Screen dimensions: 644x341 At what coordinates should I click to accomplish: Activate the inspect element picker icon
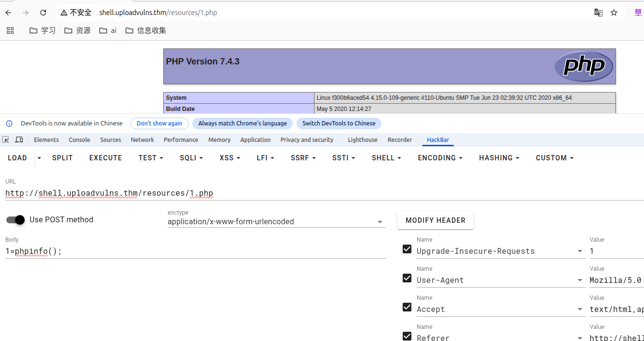tap(6, 139)
